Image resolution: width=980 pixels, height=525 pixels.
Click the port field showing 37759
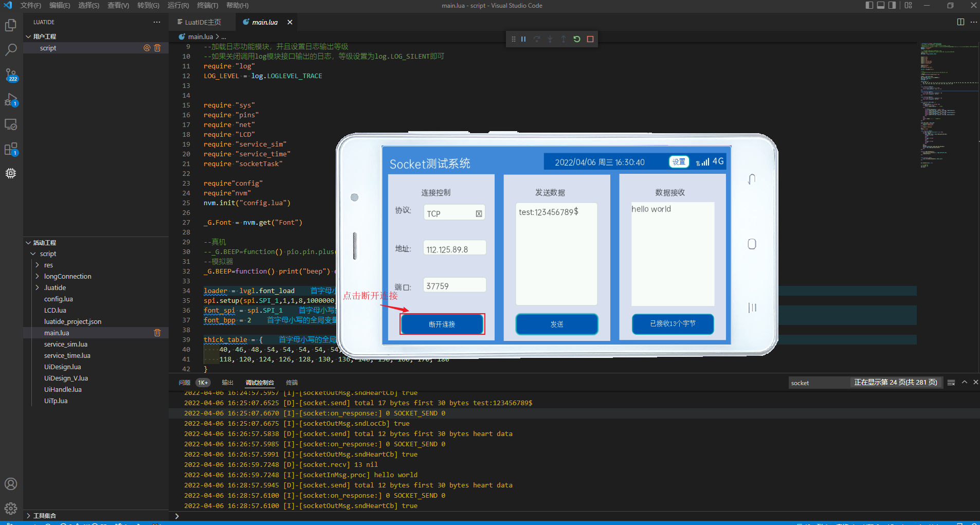(455, 285)
